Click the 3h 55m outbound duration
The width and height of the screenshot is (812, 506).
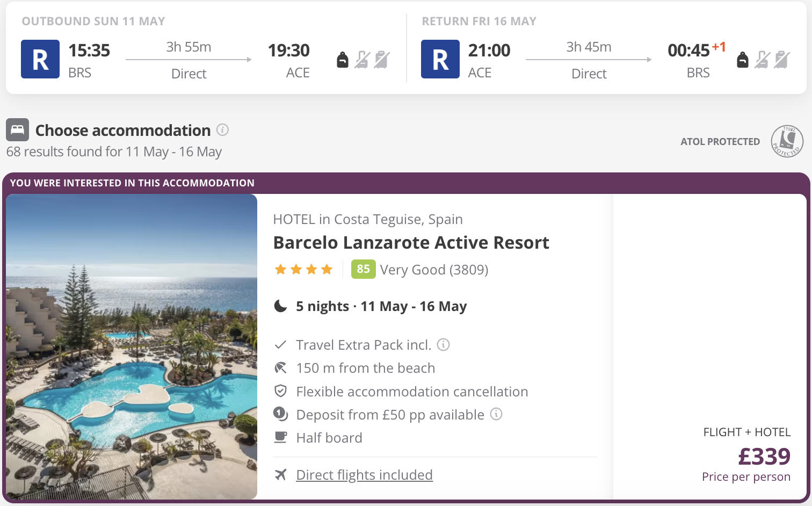tap(189, 47)
